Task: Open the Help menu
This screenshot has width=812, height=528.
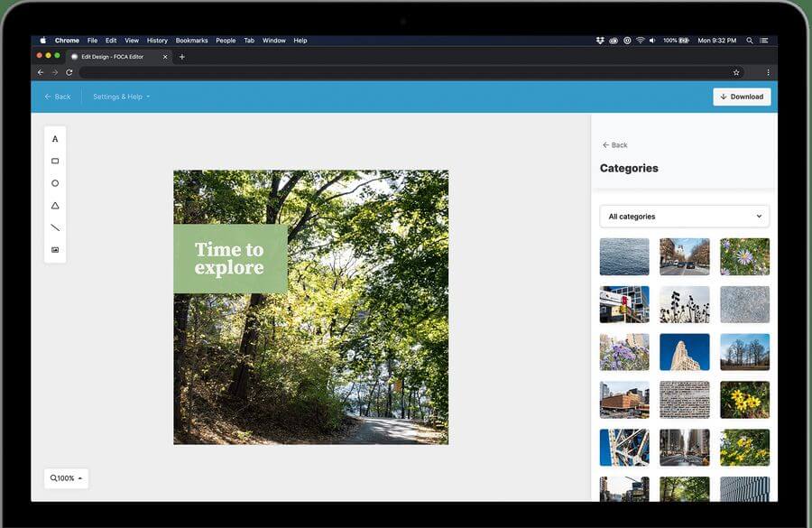Action: (x=300, y=41)
